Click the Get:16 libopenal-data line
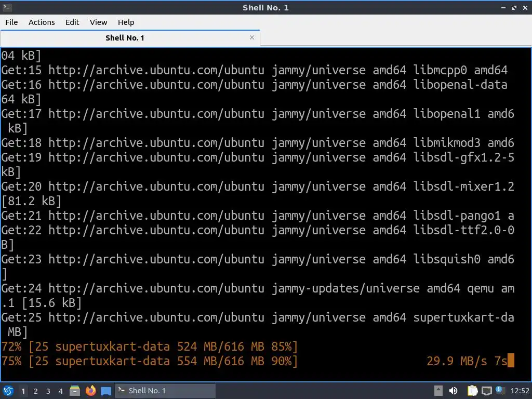 (255, 85)
